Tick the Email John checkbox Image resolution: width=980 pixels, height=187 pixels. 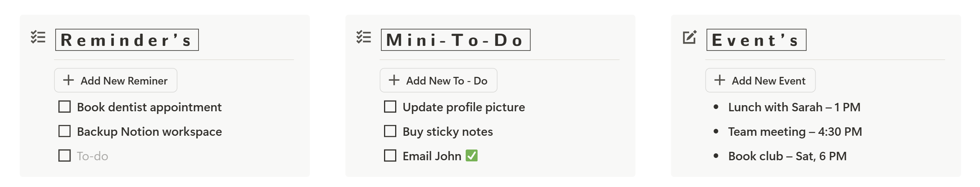tap(390, 156)
